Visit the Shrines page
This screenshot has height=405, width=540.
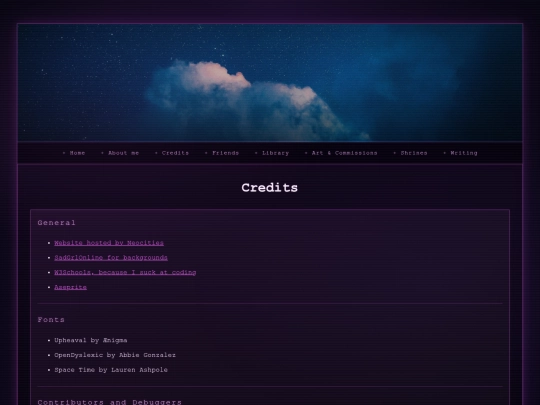414,153
